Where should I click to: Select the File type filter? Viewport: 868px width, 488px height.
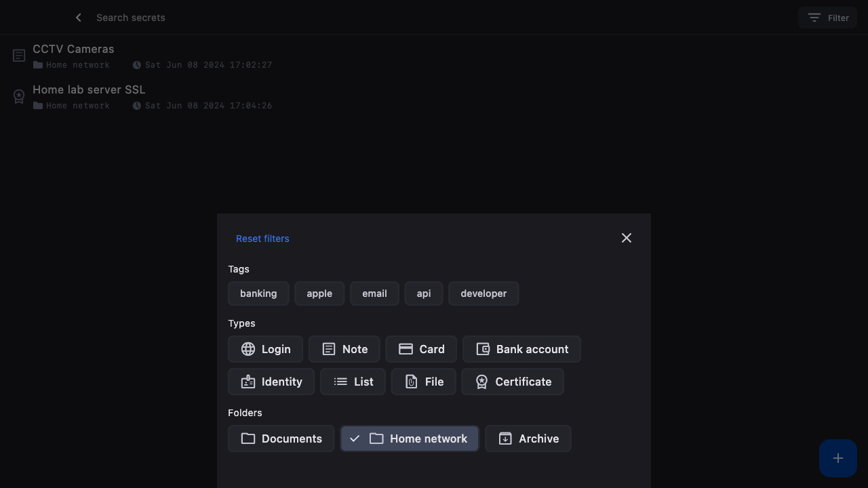[423, 382]
